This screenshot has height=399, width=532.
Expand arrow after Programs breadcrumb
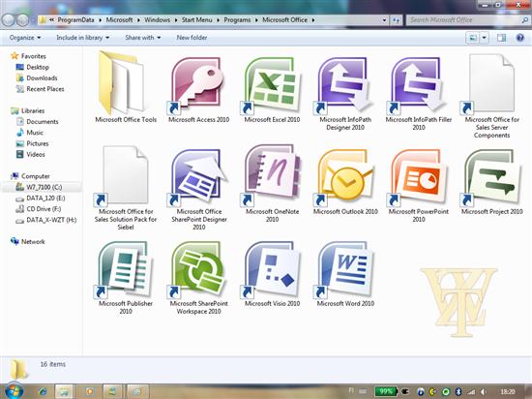coord(255,20)
